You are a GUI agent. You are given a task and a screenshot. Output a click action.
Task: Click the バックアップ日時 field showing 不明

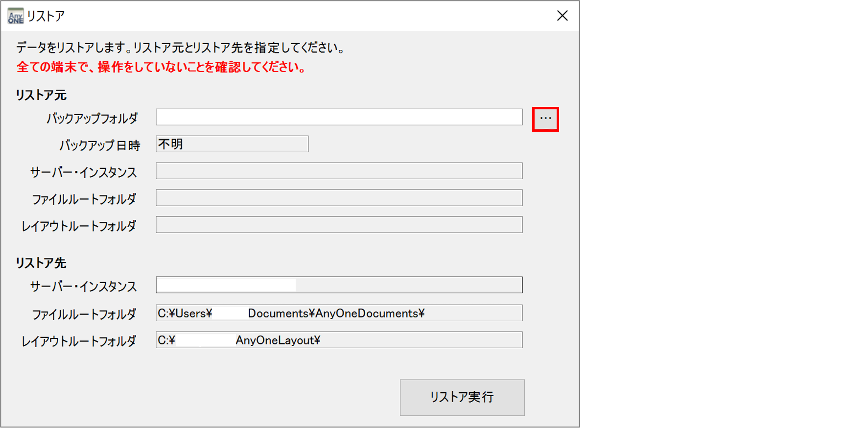[232, 144]
